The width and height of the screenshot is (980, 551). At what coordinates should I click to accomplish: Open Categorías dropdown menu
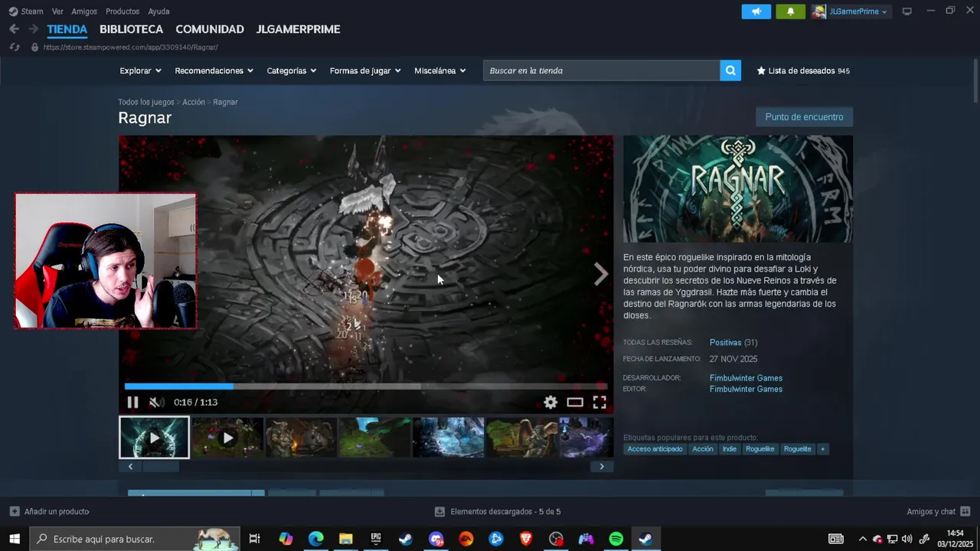click(x=291, y=70)
